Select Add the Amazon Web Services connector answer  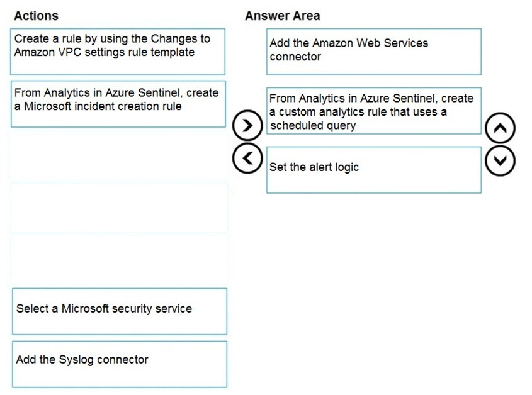pyautogui.click(x=374, y=52)
